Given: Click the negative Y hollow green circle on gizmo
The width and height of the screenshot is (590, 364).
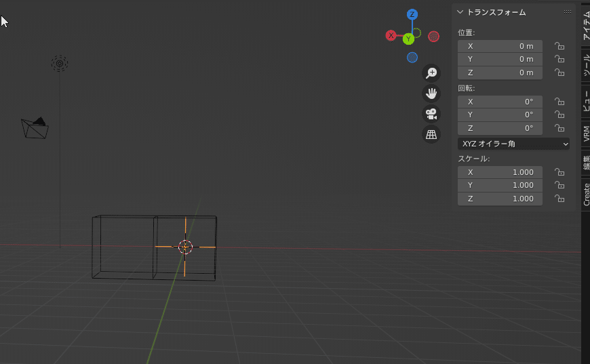Looking at the screenshot, I should click(416, 33).
